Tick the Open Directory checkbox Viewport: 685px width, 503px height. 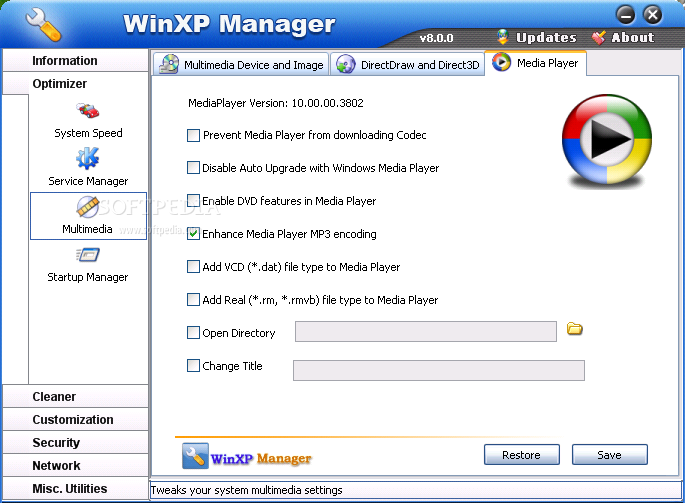coord(193,333)
